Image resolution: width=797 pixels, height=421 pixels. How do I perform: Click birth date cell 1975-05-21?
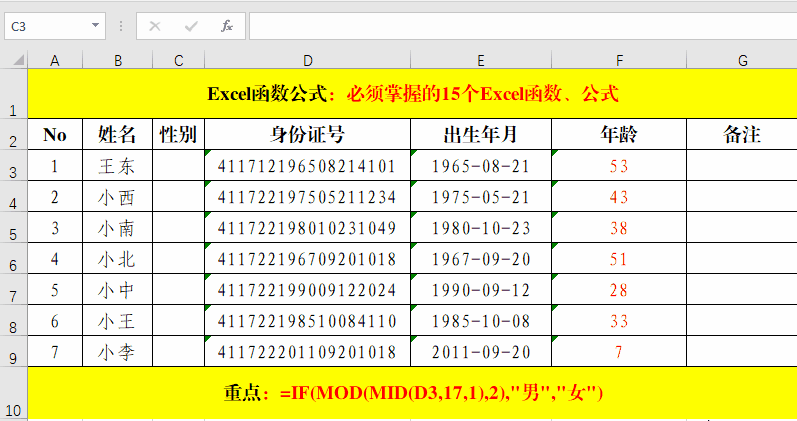point(481,196)
